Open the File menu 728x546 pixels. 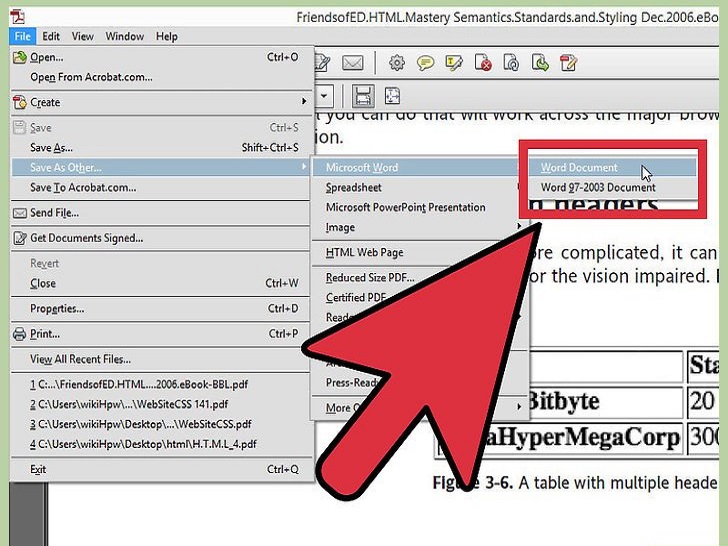tap(22, 36)
